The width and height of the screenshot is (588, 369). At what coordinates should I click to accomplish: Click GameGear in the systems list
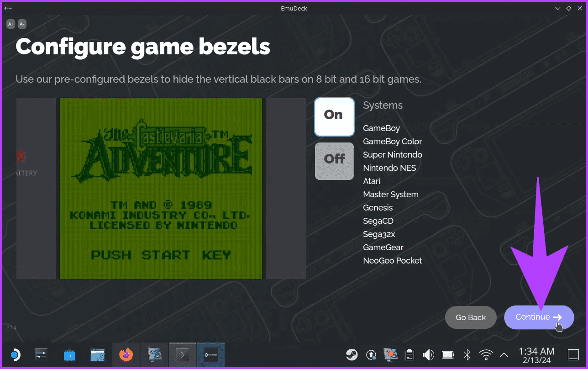point(383,248)
